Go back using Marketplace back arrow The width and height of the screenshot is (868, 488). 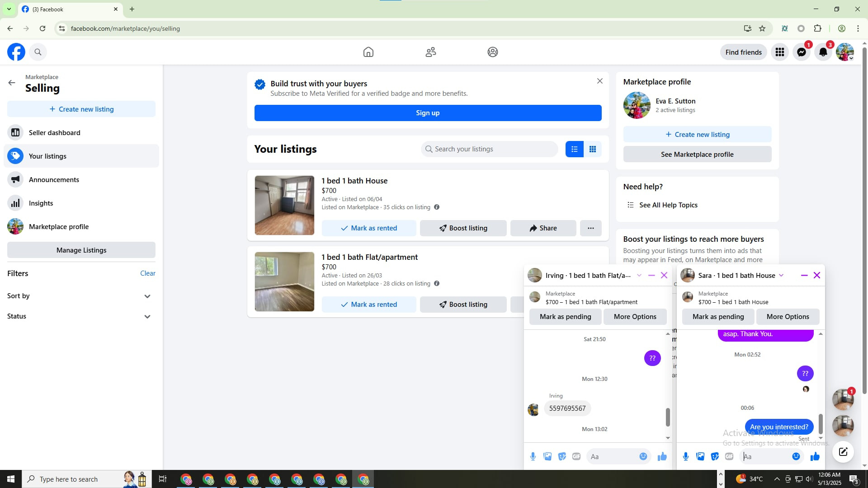[x=12, y=83]
